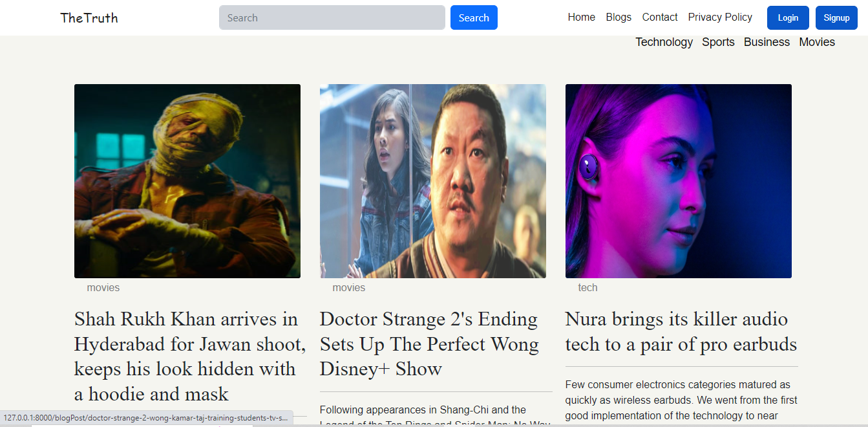Click the Login button

788,17
